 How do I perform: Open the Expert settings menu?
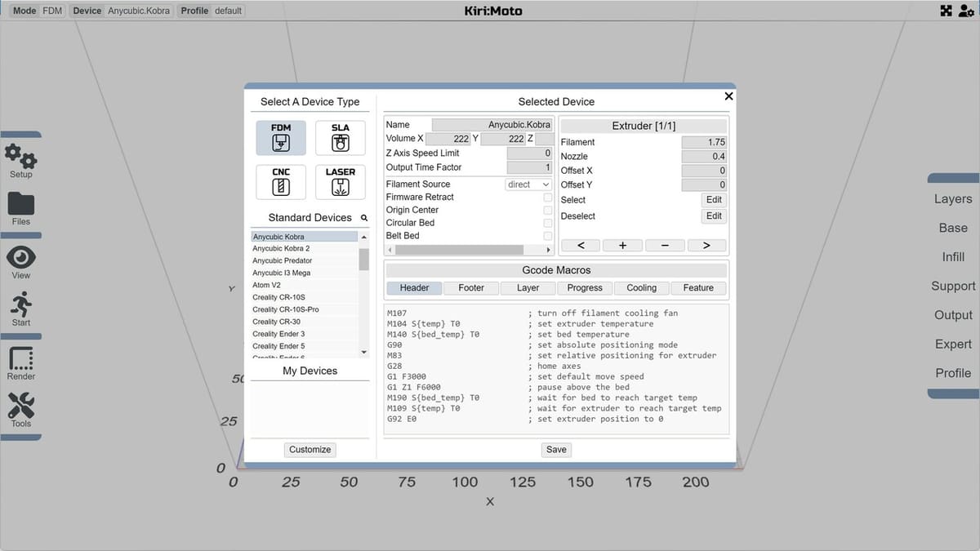tap(953, 344)
